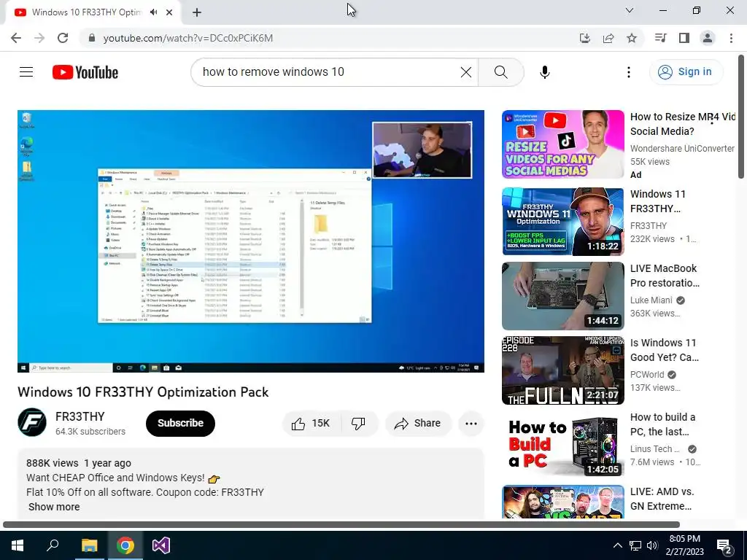Image resolution: width=747 pixels, height=560 pixels.
Task: Open the Windows Start menu
Action: click(18, 545)
